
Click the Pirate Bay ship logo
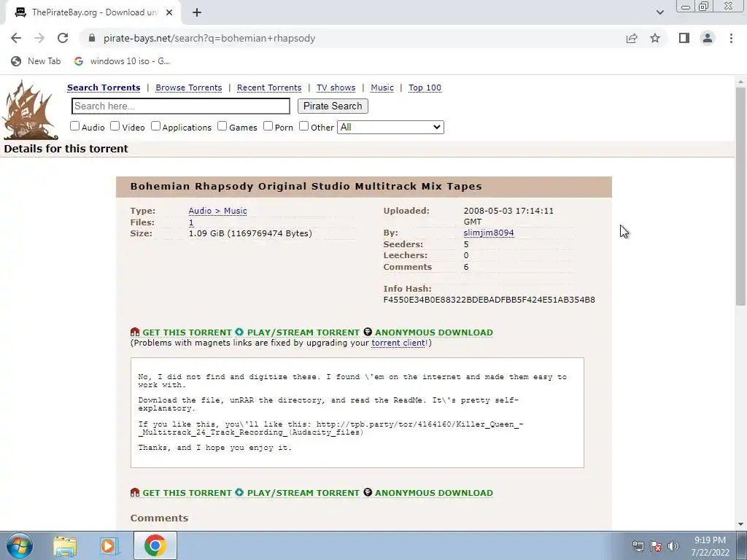29,111
